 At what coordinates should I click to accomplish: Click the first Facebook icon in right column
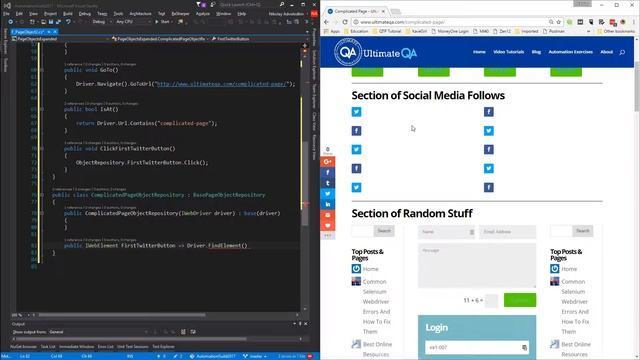489,112
